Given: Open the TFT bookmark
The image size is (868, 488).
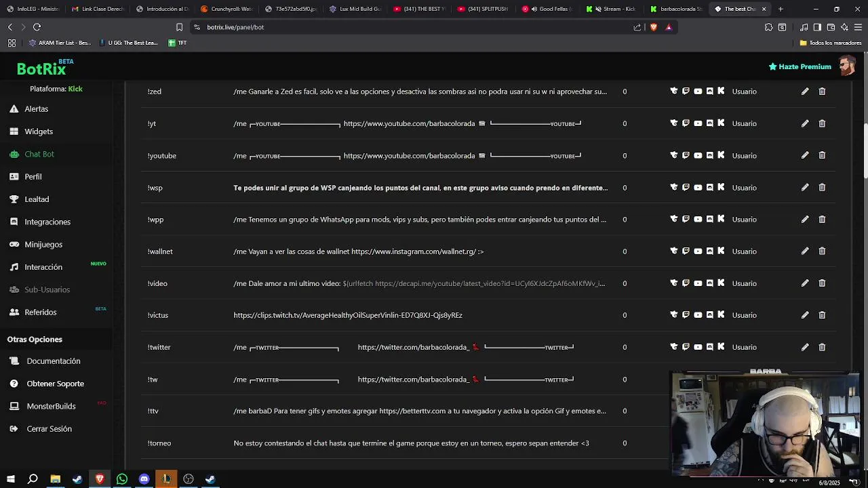Looking at the screenshot, I should pos(178,43).
